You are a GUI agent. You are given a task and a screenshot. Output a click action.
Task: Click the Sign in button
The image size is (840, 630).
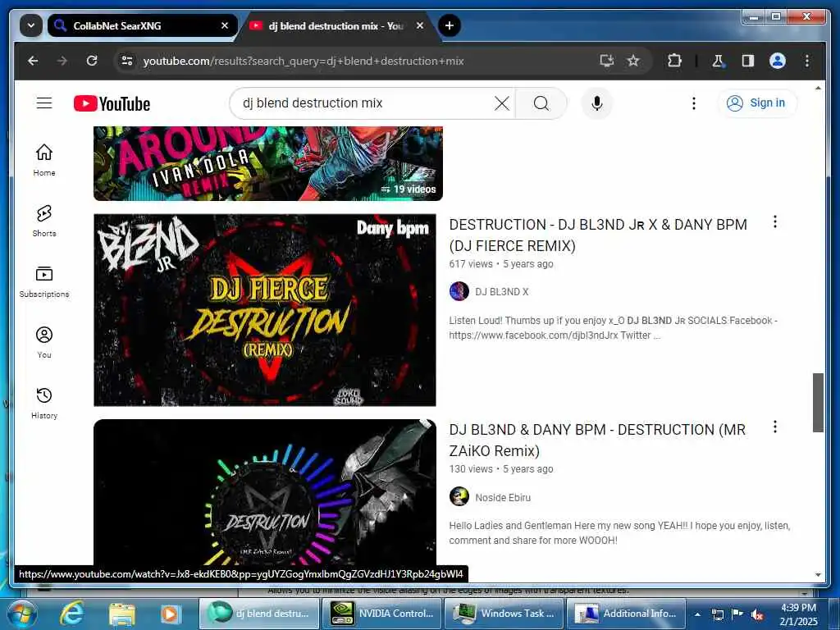coord(756,103)
